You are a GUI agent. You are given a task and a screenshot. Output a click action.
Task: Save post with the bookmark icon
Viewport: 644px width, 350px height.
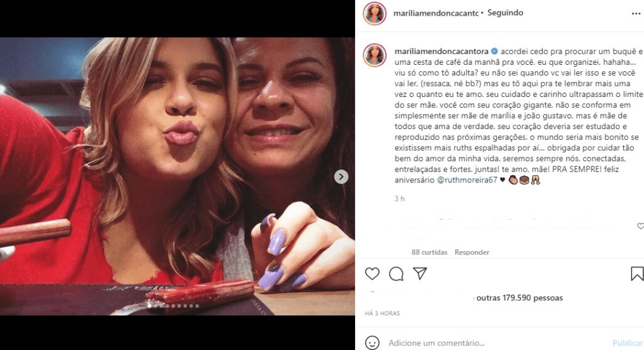point(637,274)
